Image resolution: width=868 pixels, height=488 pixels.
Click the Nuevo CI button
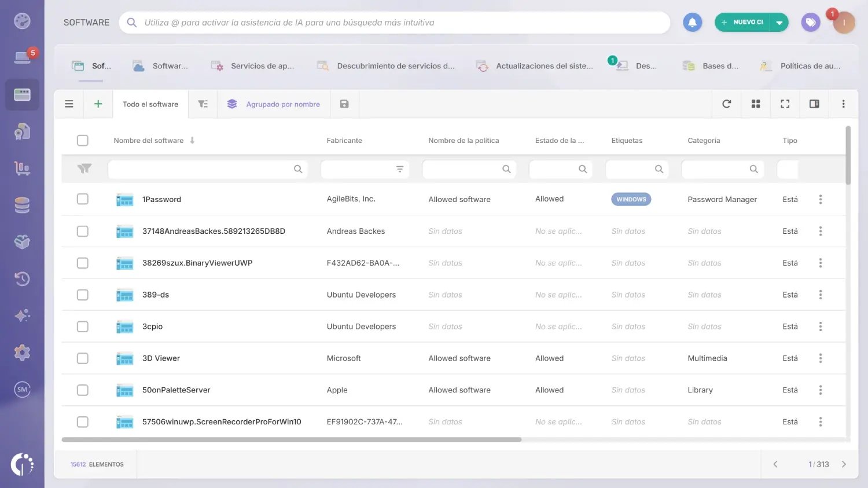(742, 23)
